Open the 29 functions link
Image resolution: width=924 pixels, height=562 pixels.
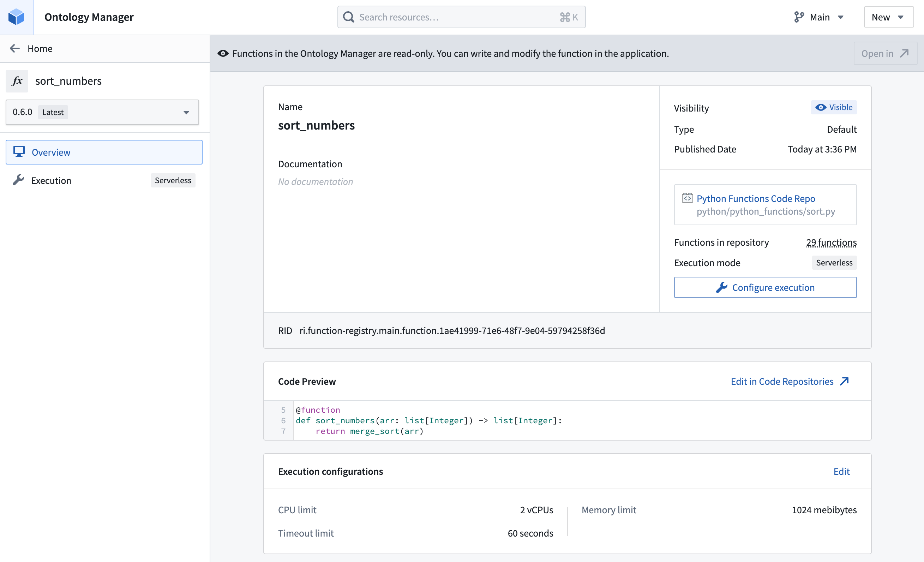point(831,243)
